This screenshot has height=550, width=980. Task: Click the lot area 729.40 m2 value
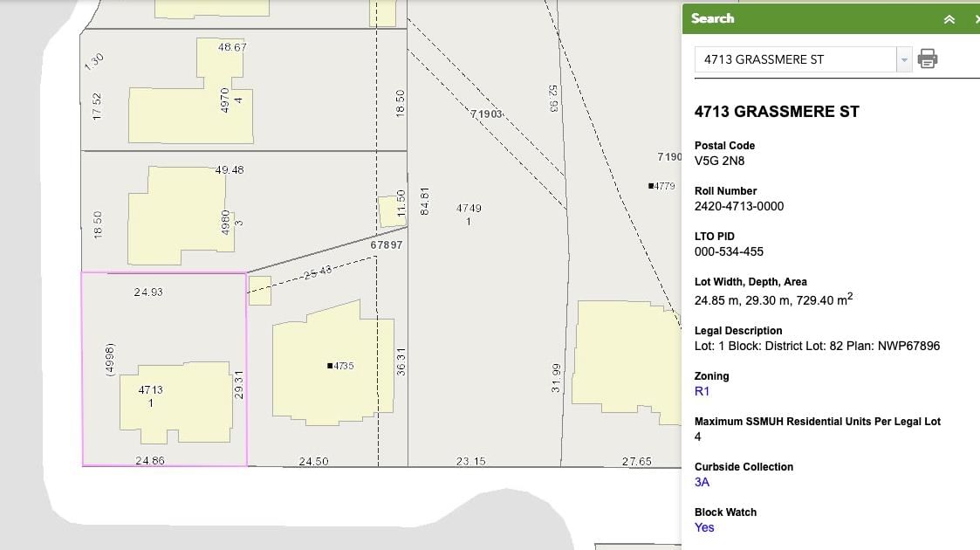click(x=825, y=299)
